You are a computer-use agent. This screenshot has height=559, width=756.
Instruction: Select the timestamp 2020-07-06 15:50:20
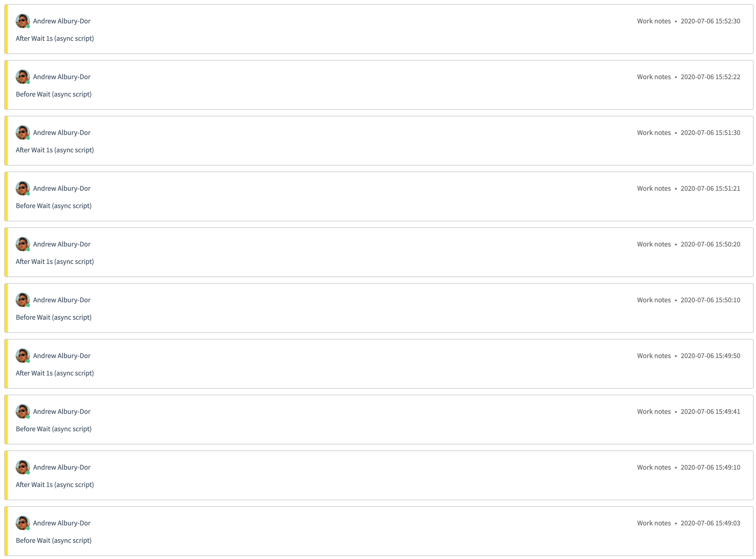pos(710,244)
